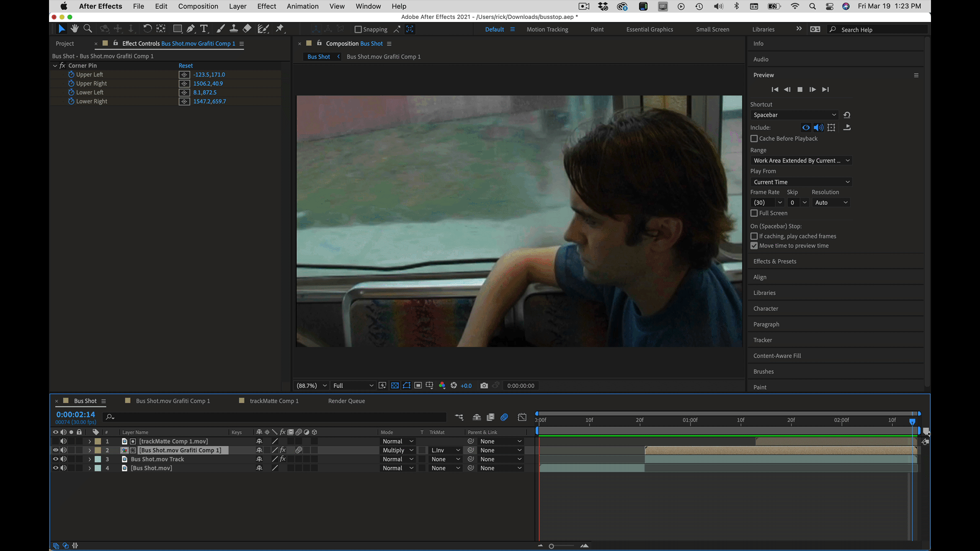Image resolution: width=980 pixels, height=551 pixels.
Task: Enable Cache Before Playback checkbox
Action: 754,138
